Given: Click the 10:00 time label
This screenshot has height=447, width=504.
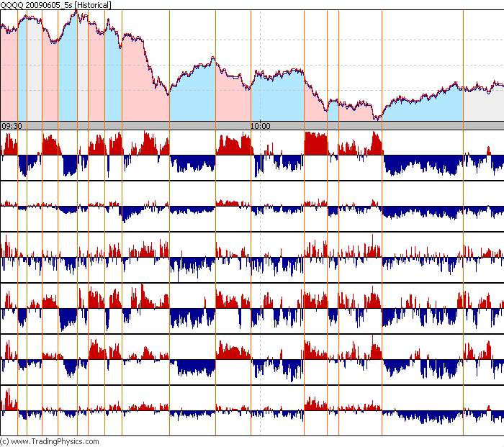Looking at the screenshot, I should [x=260, y=126].
